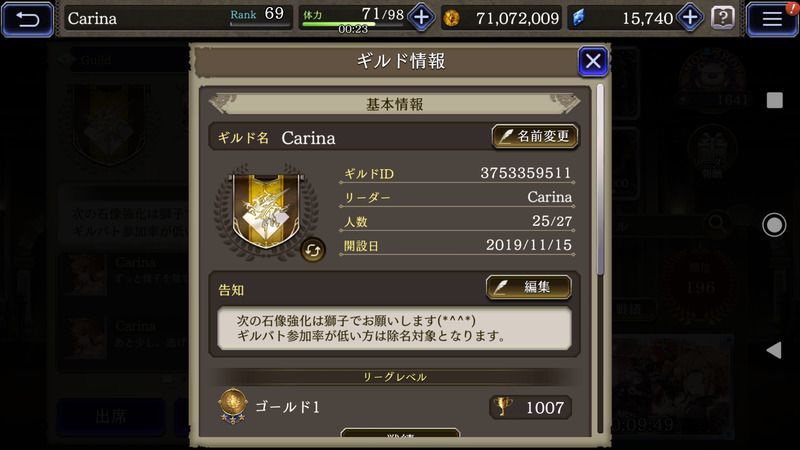Tap the ゴールド1 league medal icon
This screenshot has height=450, width=800.
233,406
